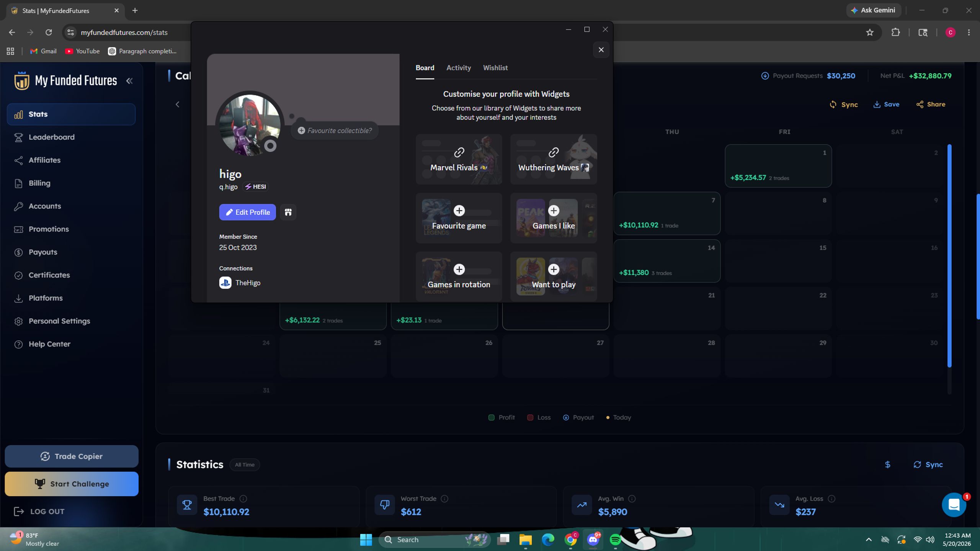Screen dimensions: 980x551
Task: Click the icon button beside Edit Profile
Action: pos(288,212)
